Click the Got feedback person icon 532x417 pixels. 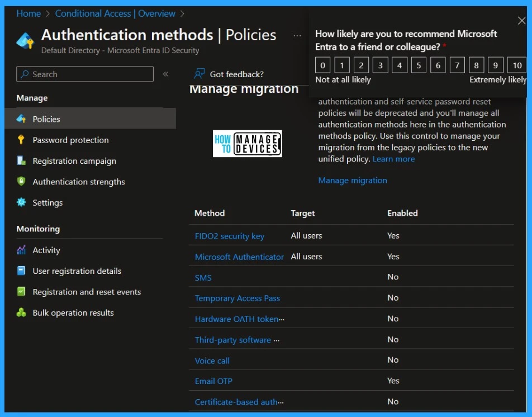199,74
